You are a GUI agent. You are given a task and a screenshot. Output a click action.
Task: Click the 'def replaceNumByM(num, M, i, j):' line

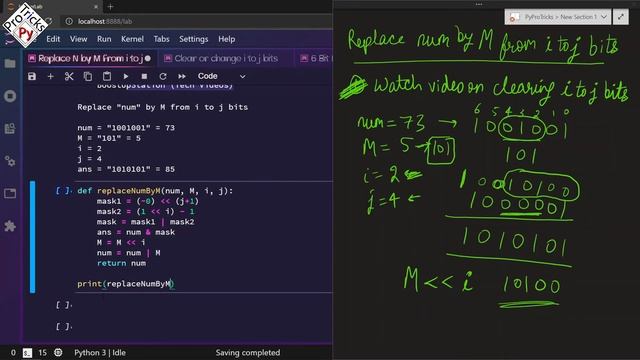pos(155,191)
